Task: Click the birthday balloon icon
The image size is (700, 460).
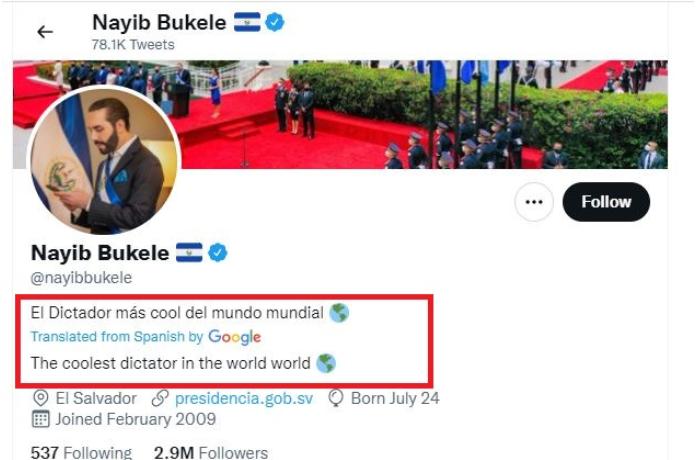Action: click(x=336, y=398)
